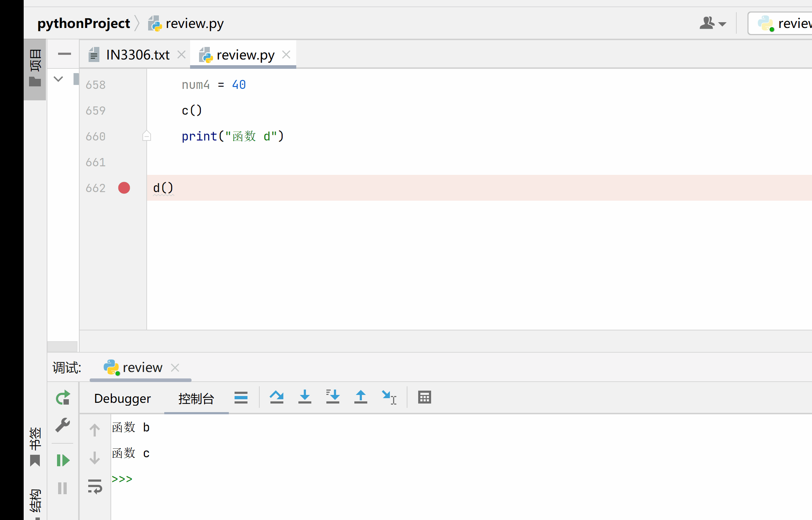Click the Step Over debug icon

click(277, 397)
